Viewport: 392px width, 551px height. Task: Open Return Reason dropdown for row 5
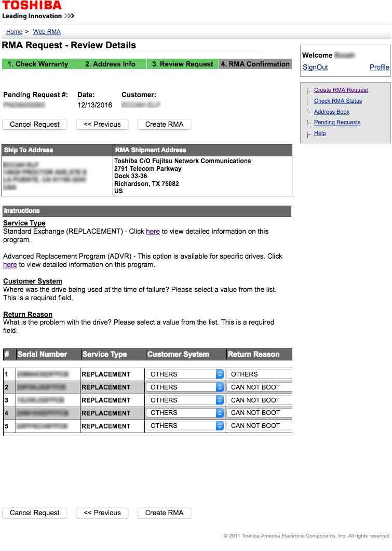tap(259, 425)
